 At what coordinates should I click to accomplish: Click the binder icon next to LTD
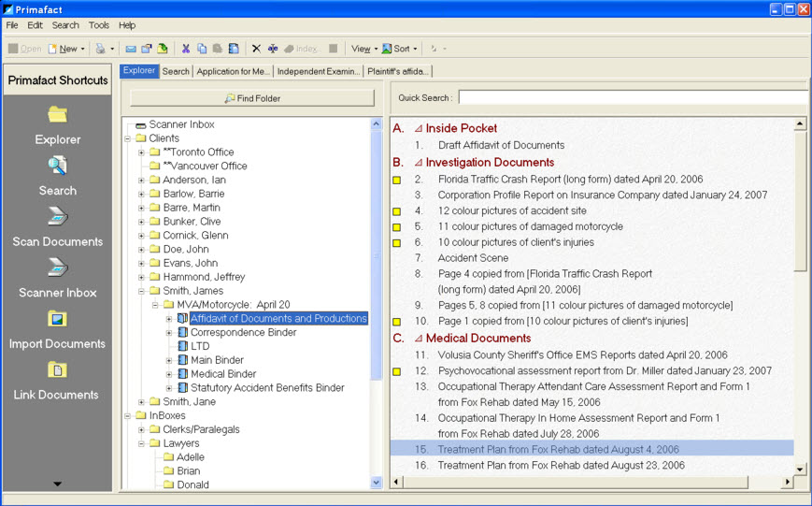pyautogui.click(x=183, y=346)
